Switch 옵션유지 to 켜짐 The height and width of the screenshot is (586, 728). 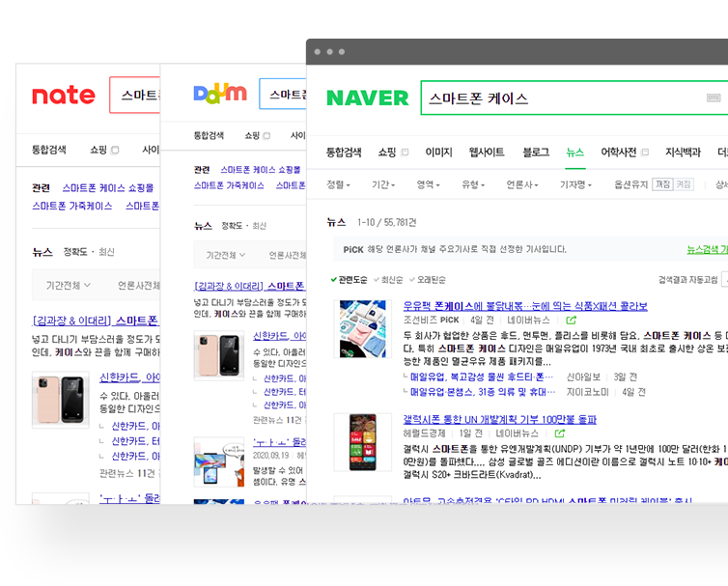[x=683, y=184]
